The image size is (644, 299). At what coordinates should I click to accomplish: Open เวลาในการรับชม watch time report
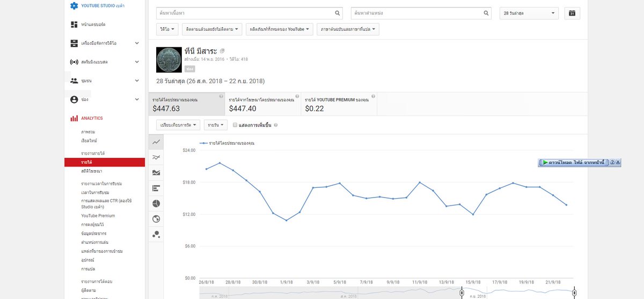pos(95,192)
